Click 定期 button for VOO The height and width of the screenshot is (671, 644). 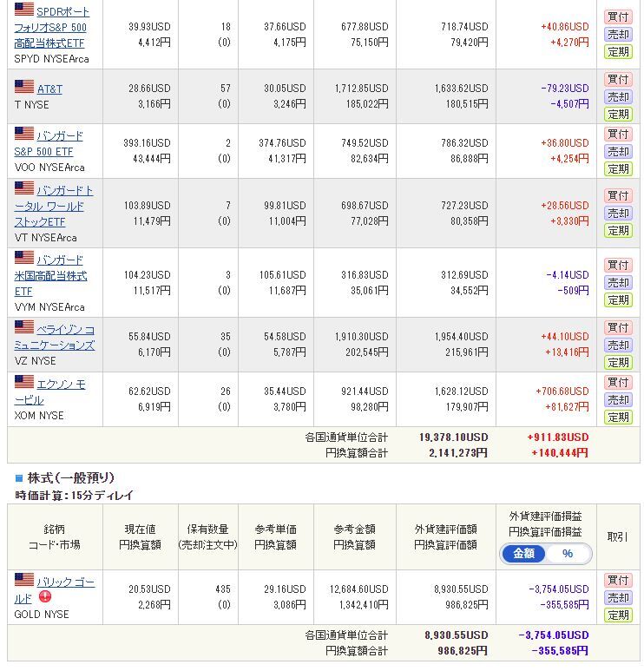click(618, 169)
